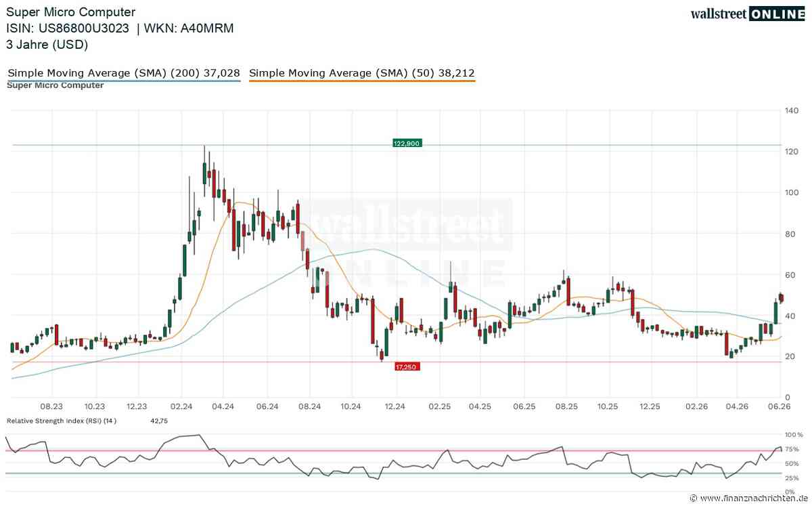The width and height of the screenshot is (812, 508).
Task: Click the 120 price axis label
Action: [792, 152]
